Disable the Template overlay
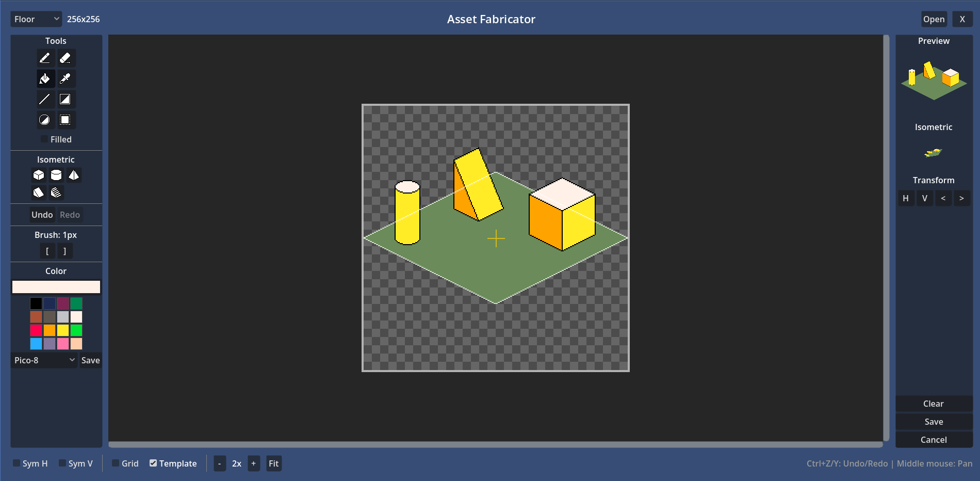 (x=153, y=463)
